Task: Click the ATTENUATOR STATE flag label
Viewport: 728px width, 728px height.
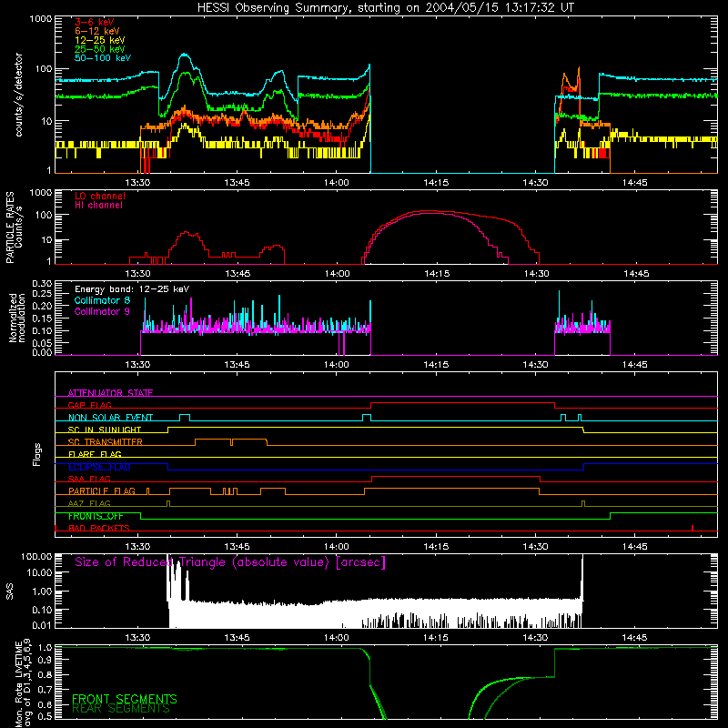Action: click(x=110, y=393)
